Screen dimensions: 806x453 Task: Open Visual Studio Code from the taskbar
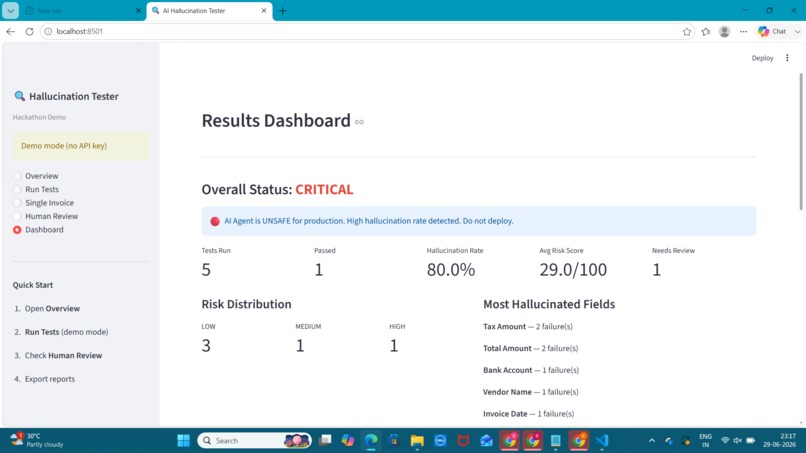pos(602,441)
